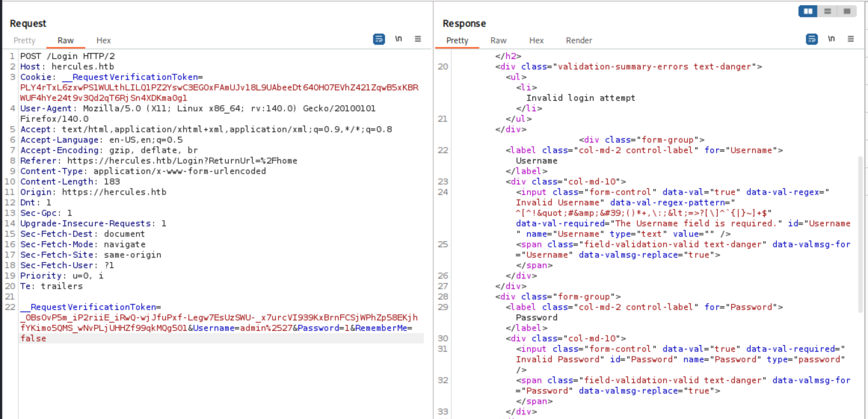Open Request panel hamburger options menu
Viewport: 868px width, 419px height.
[418, 39]
